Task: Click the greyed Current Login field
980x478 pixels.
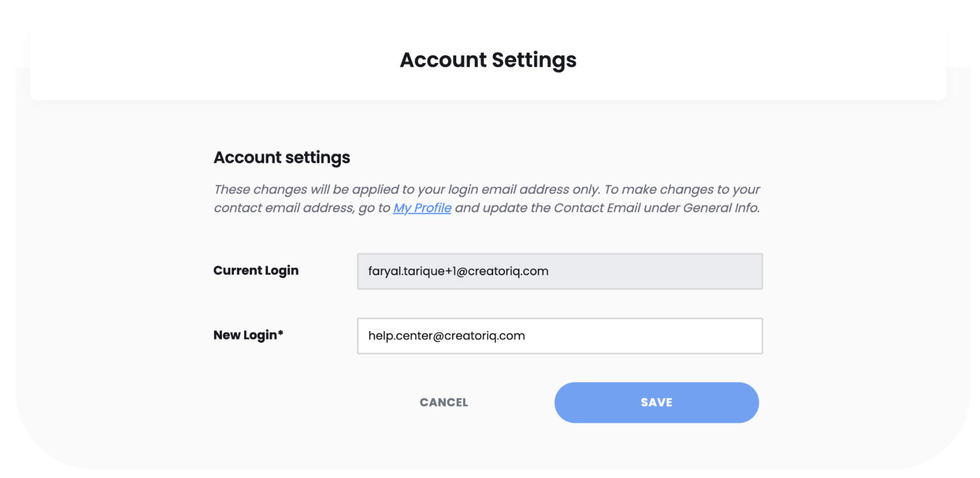Action: coord(560,272)
